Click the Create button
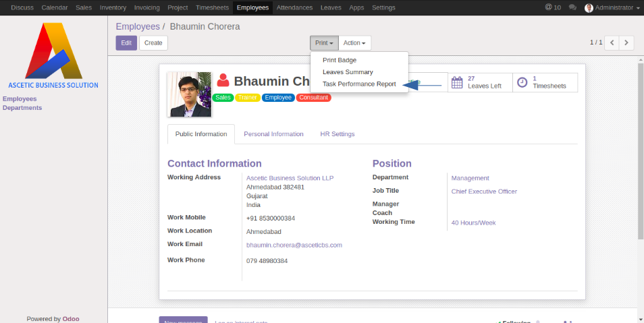This screenshot has width=644, height=323. (153, 42)
